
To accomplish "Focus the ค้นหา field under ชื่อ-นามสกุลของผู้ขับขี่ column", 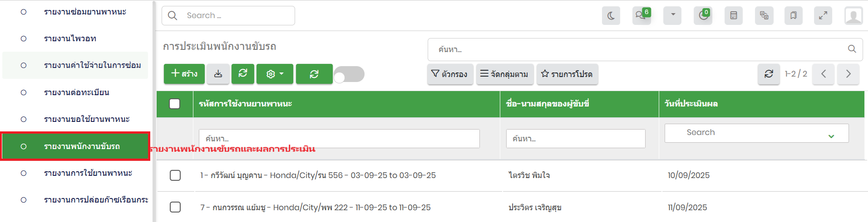I will pyautogui.click(x=575, y=139).
